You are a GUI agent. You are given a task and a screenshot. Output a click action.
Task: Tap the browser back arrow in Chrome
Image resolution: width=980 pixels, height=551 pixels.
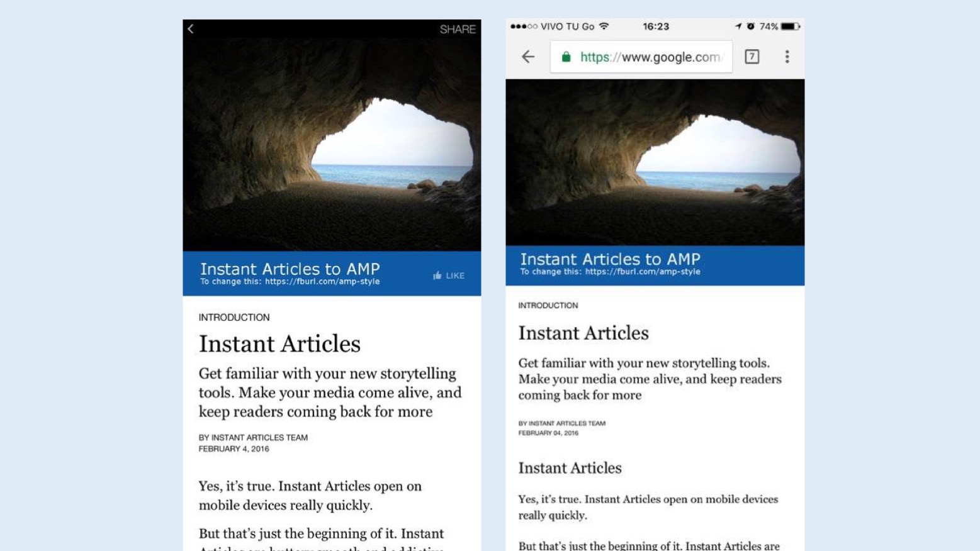coord(528,57)
